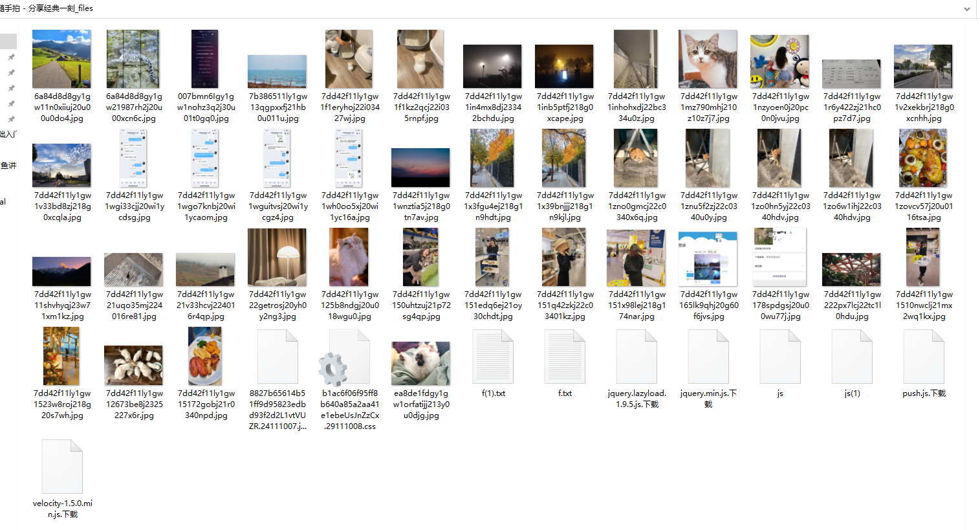Screen dimensions: 980x530
Task: Click file name ending 150uhtzuj21p72sg4qp.jpg
Action: point(421,305)
